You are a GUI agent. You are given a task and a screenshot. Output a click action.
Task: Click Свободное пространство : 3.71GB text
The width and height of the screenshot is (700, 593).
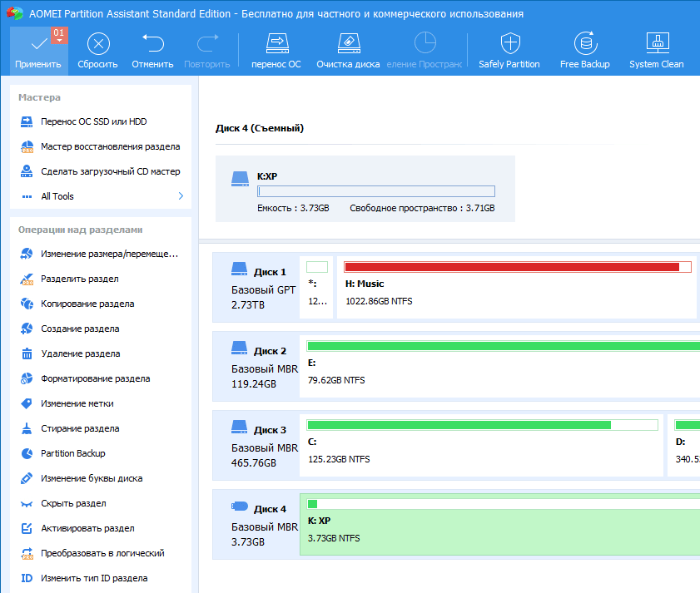click(422, 208)
